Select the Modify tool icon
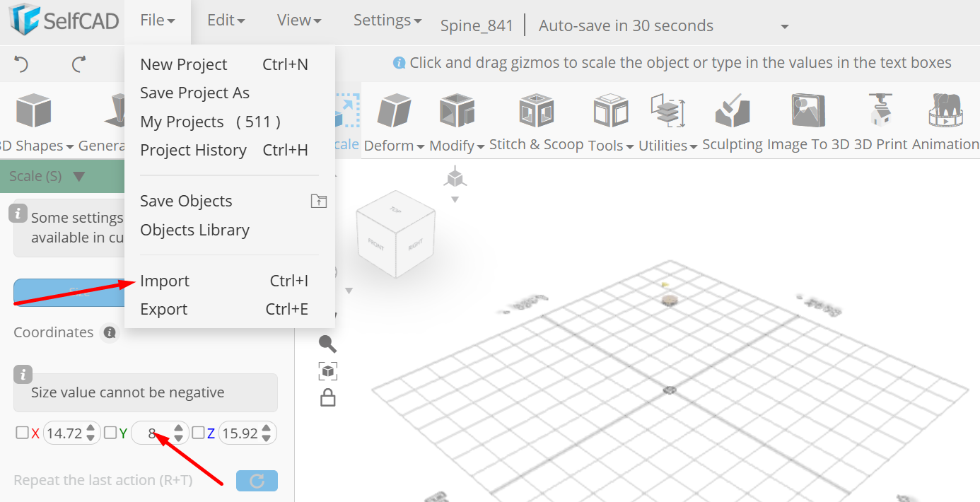 click(x=457, y=111)
